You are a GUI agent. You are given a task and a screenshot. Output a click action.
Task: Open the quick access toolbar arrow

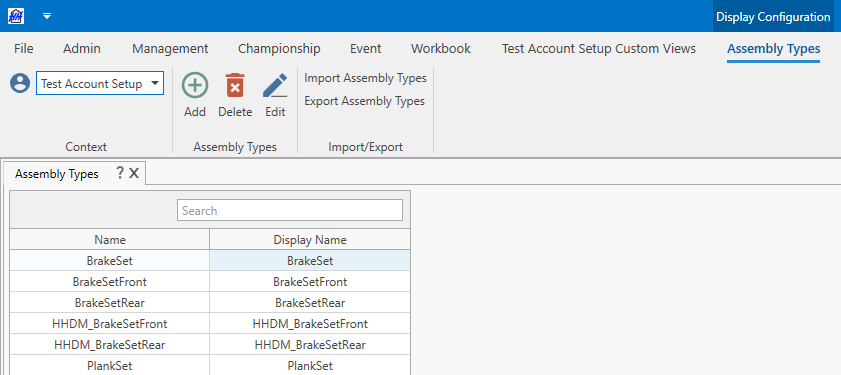pos(47,16)
